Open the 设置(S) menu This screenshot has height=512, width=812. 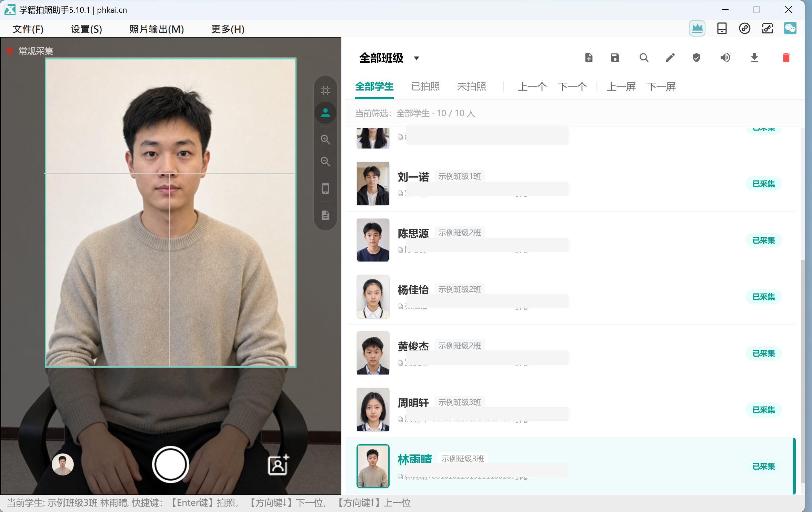coord(87,29)
